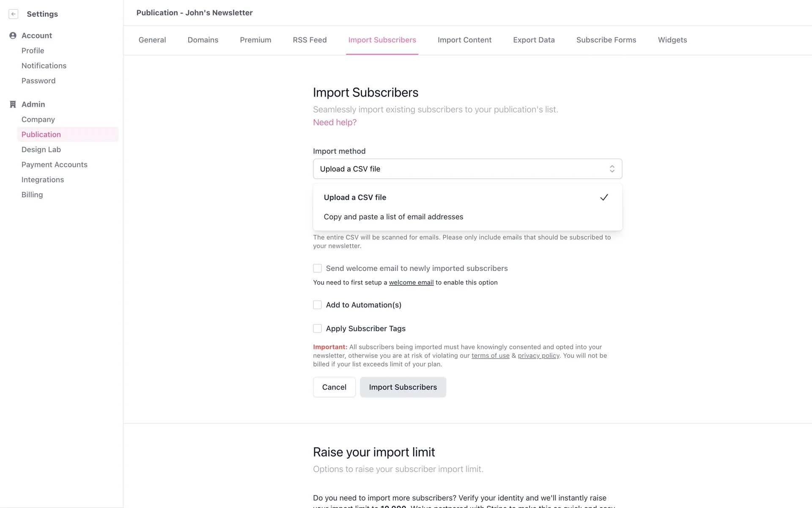Screen dimensions: 812x508
Task: Open Integrations settings in sidebar
Action: point(43,179)
